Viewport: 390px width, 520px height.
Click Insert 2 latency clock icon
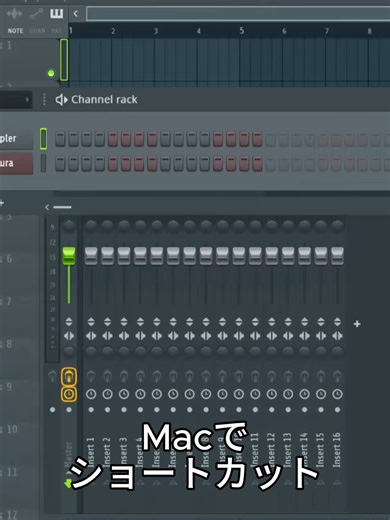[107, 394]
